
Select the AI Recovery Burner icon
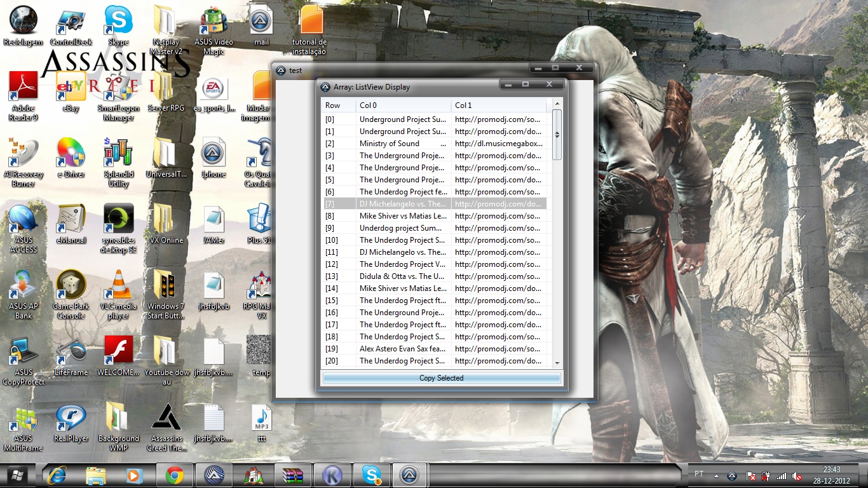point(24,161)
